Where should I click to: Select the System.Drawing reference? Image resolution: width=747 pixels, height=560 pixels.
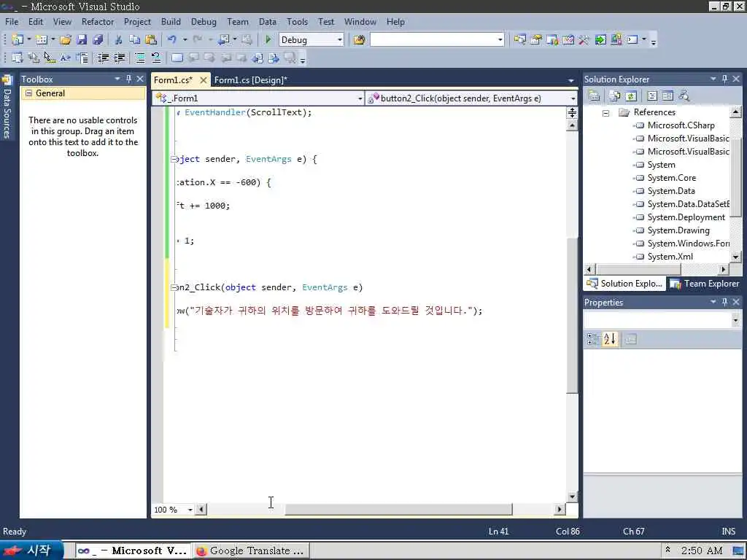click(x=678, y=230)
